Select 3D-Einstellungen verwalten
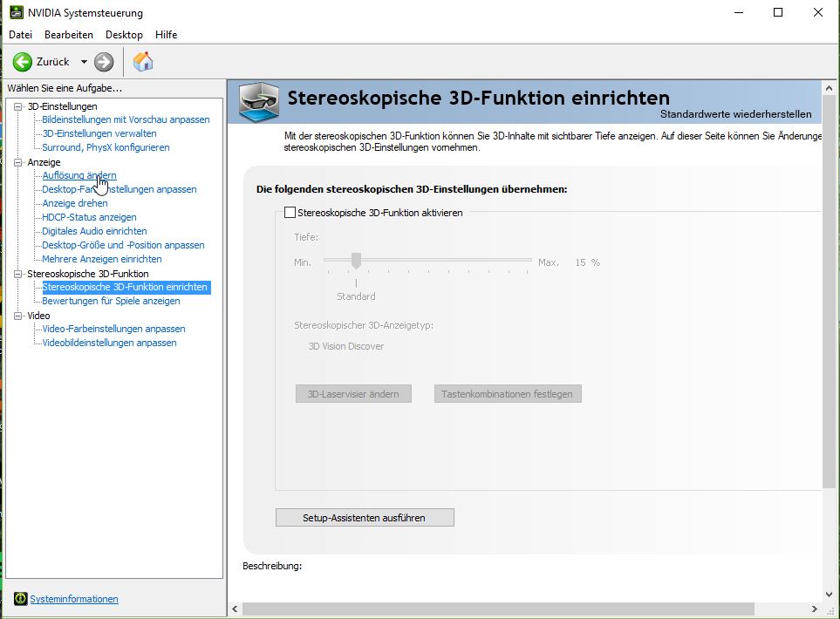 (x=99, y=133)
